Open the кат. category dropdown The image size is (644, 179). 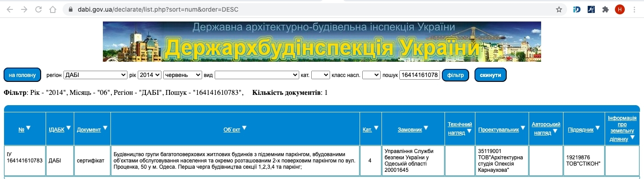click(320, 75)
